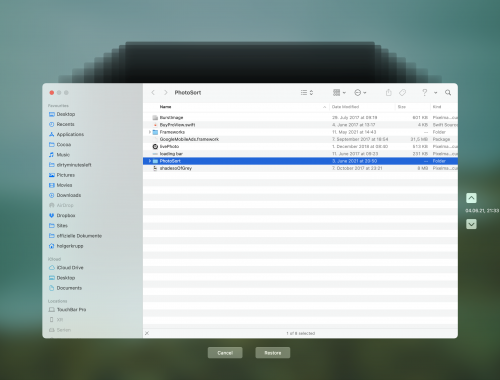
Task: Click the Search magnifier icon
Action: [448, 93]
